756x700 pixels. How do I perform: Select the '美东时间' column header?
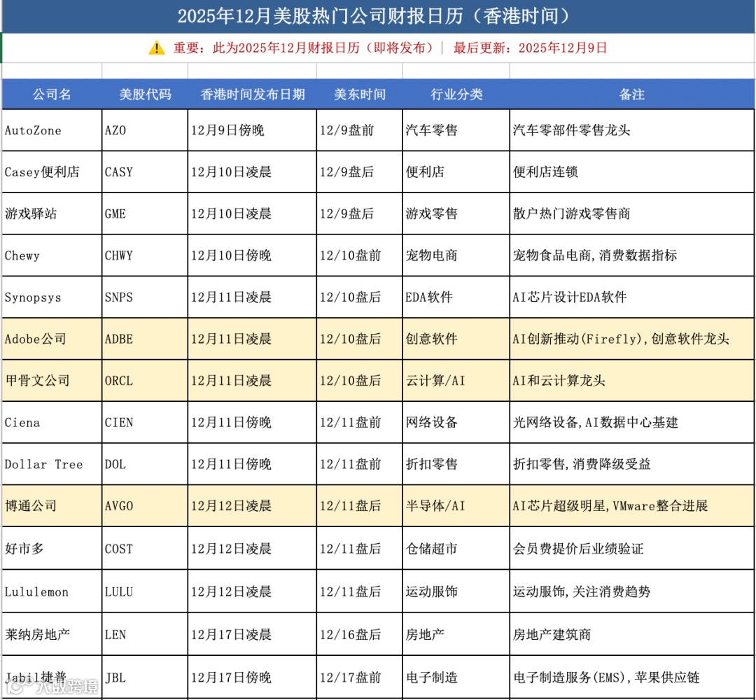pos(360,94)
